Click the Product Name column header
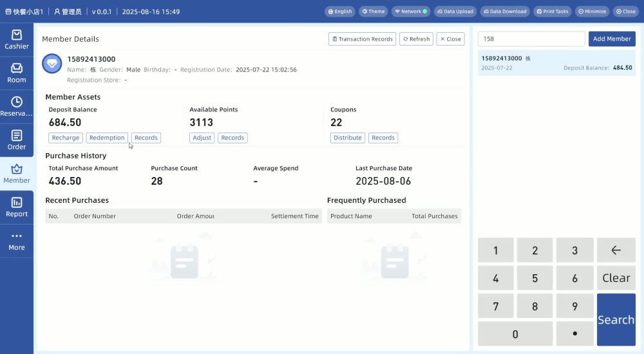 click(x=351, y=216)
